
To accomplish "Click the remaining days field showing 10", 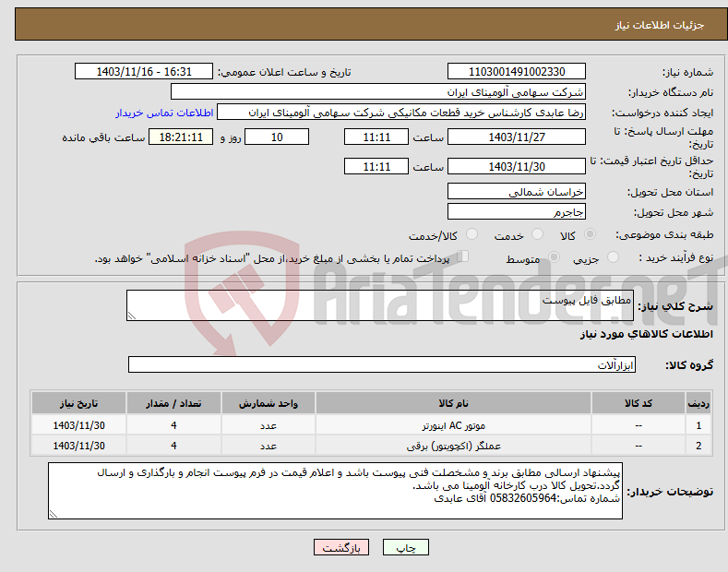I will [x=277, y=137].
